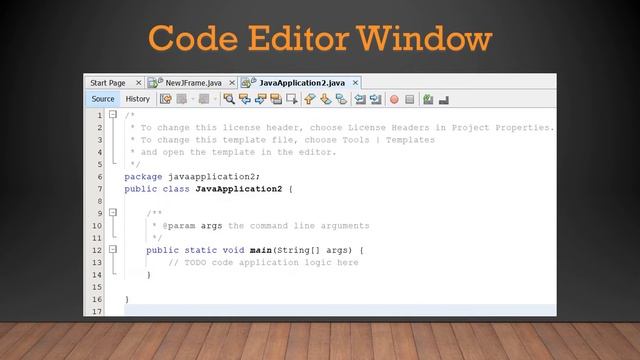The height and width of the screenshot is (360, 640).
Task: Start Macro Recording red circle
Action: [x=394, y=99]
